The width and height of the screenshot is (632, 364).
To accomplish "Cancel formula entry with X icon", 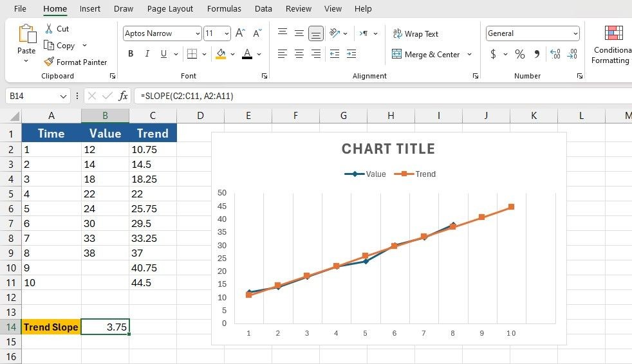I will coord(92,96).
